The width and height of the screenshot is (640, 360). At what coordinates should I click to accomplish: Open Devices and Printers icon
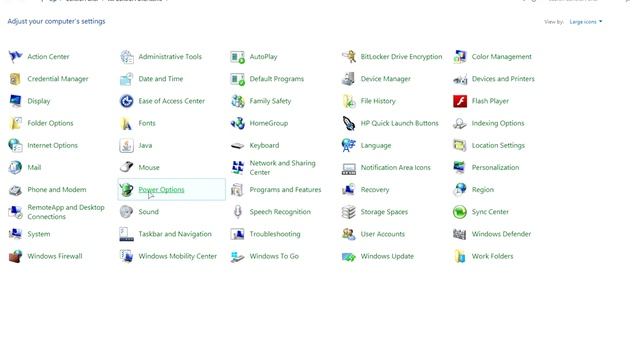coord(460,78)
